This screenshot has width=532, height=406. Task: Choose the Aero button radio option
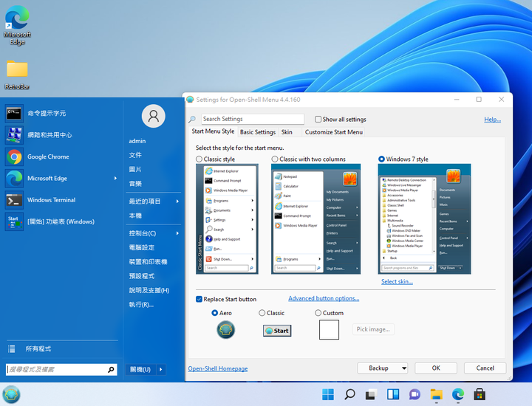point(214,313)
